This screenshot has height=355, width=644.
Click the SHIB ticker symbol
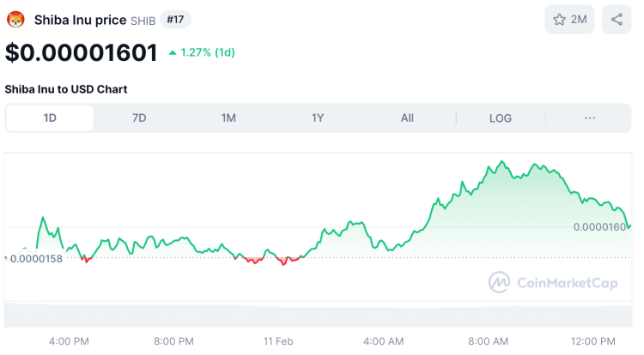coord(143,21)
